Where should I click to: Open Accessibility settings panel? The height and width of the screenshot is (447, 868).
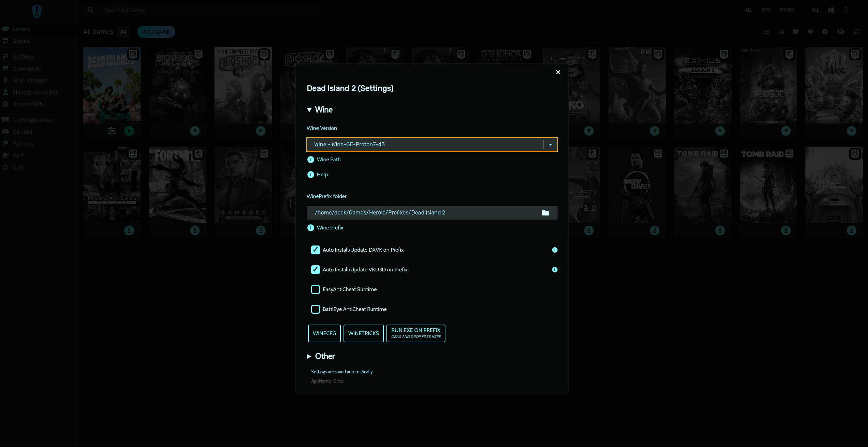click(x=29, y=104)
